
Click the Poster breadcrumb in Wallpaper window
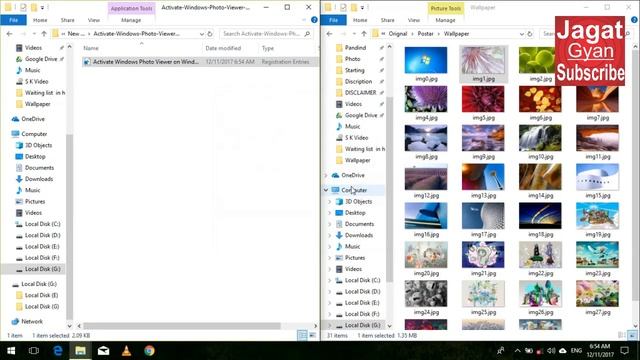click(x=425, y=34)
